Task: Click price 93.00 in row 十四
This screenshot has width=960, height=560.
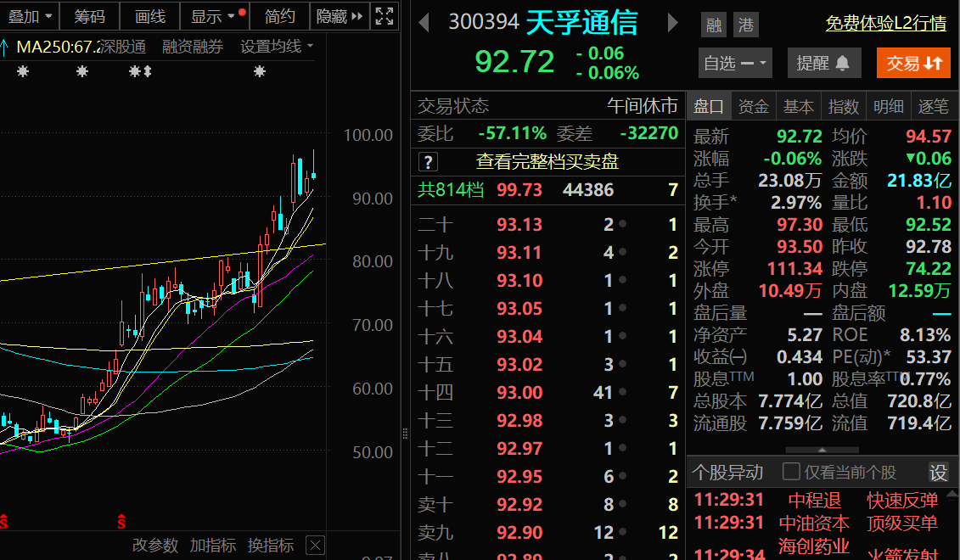Action: tap(519, 392)
